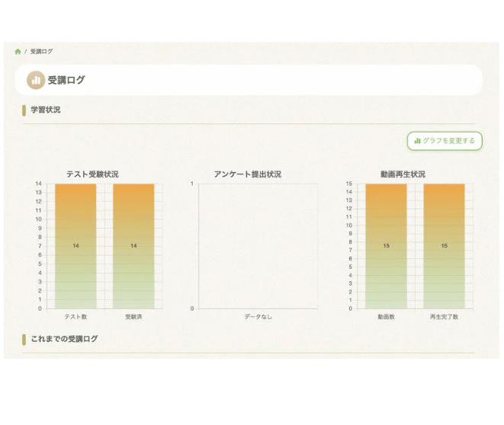
Task: Click the グラフを変更する button
Action: 445,141
